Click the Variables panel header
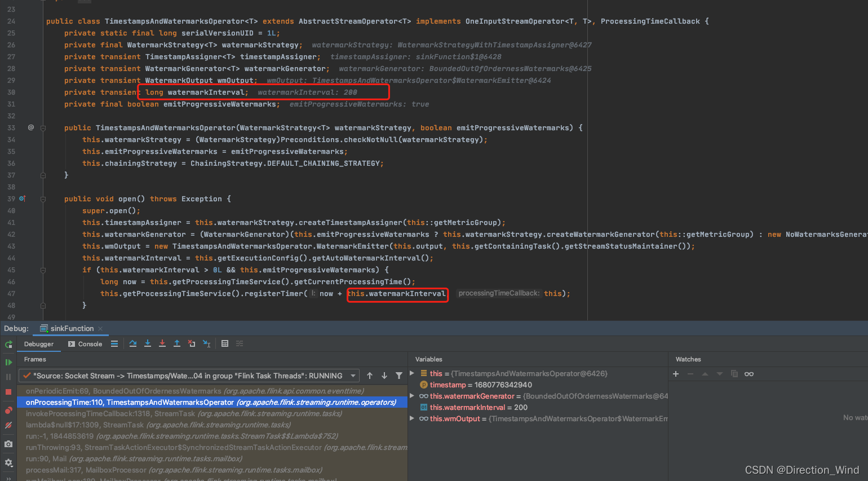Viewport: 868px width, 481px height. pyautogui.click(x=429, y=359)
